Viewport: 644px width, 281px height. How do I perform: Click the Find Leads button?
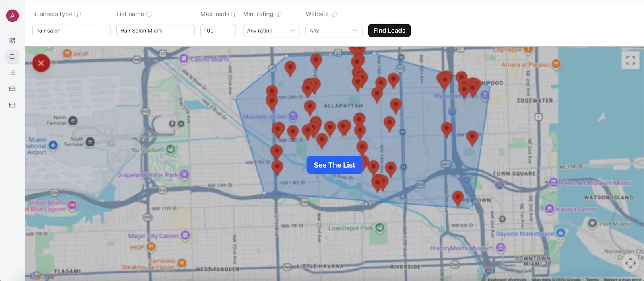click(389, 31)
